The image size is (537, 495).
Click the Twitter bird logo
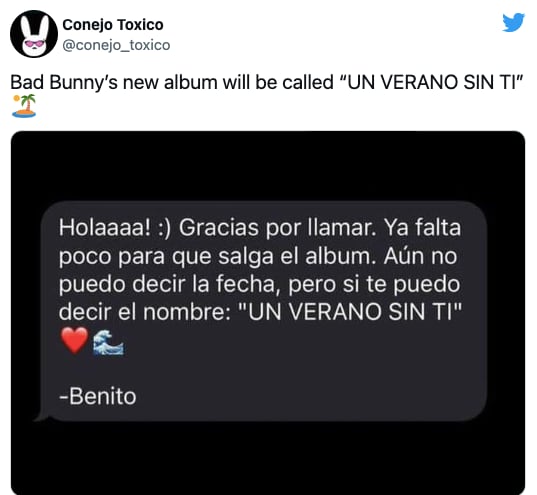tap(513, 22)
